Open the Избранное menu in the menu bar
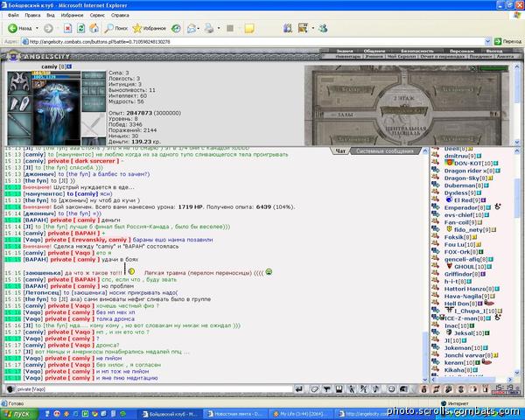The width and height of the screenshot is (525, 420). [72, 15]
